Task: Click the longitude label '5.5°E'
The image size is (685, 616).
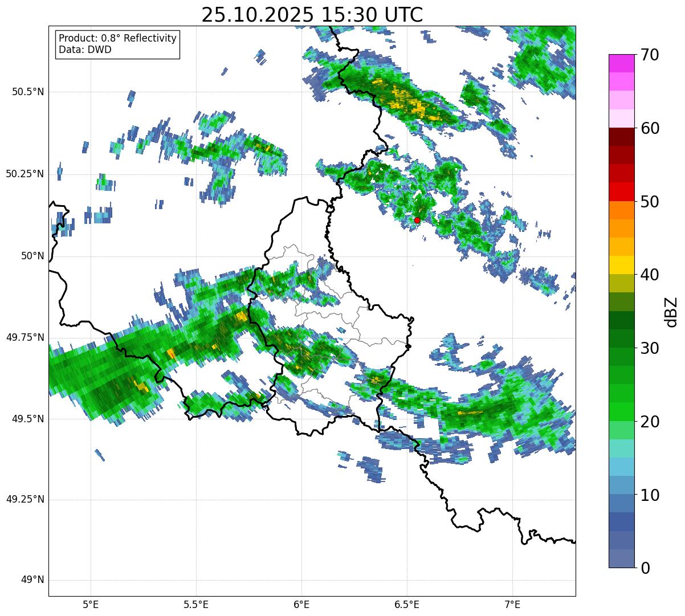Action: pyautogui.click(x=196, y=604)
